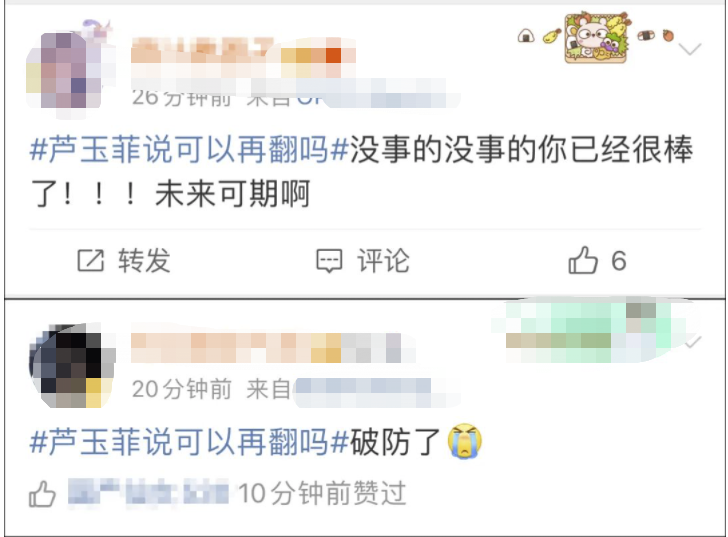
Task: Click the repost share icon
Action: [x=90, y=260]
